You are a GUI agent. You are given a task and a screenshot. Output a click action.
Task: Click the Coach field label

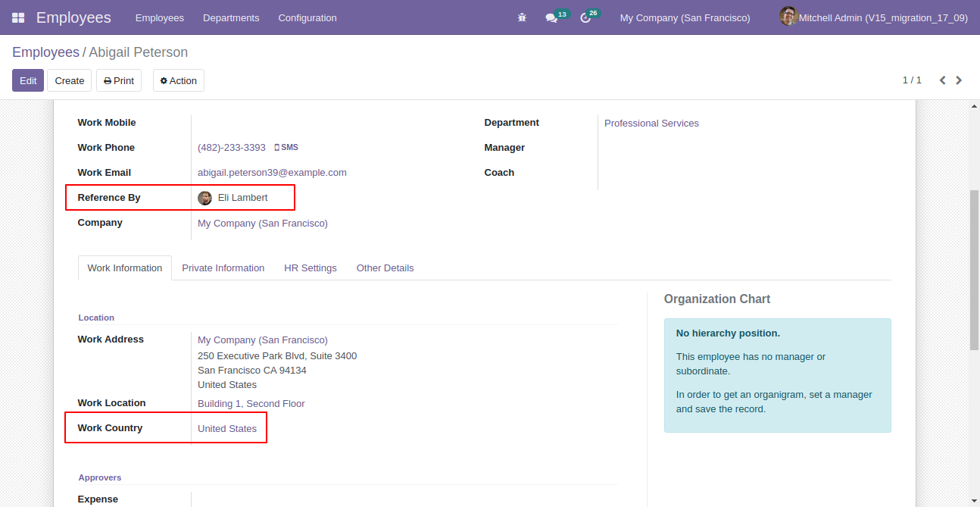pos(499,173)
